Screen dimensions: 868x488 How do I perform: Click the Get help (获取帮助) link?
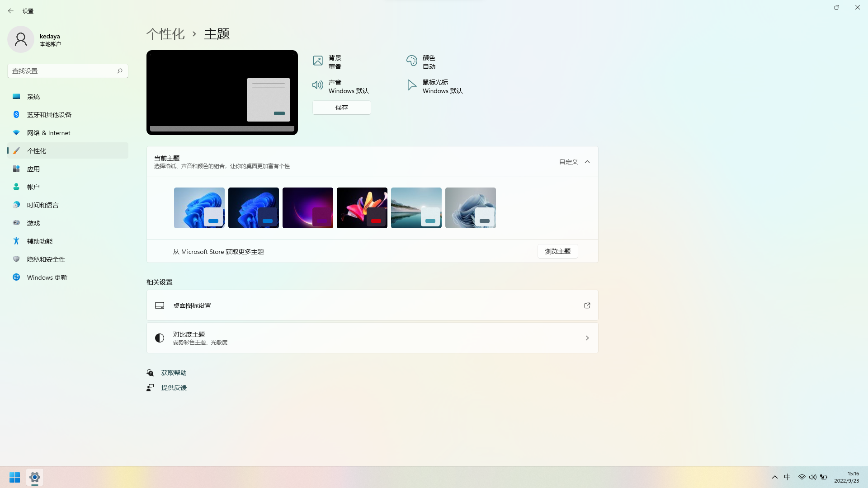click(174, 373)
